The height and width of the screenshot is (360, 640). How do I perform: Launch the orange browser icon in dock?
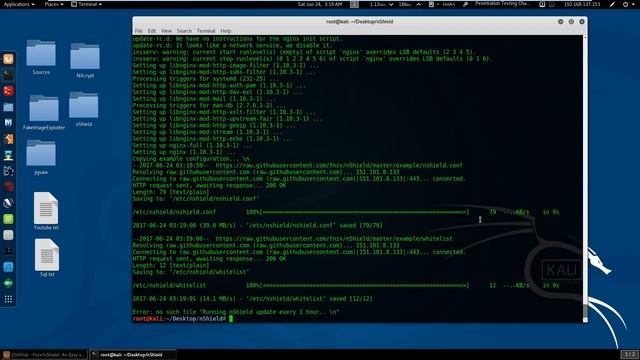[8, 59]
